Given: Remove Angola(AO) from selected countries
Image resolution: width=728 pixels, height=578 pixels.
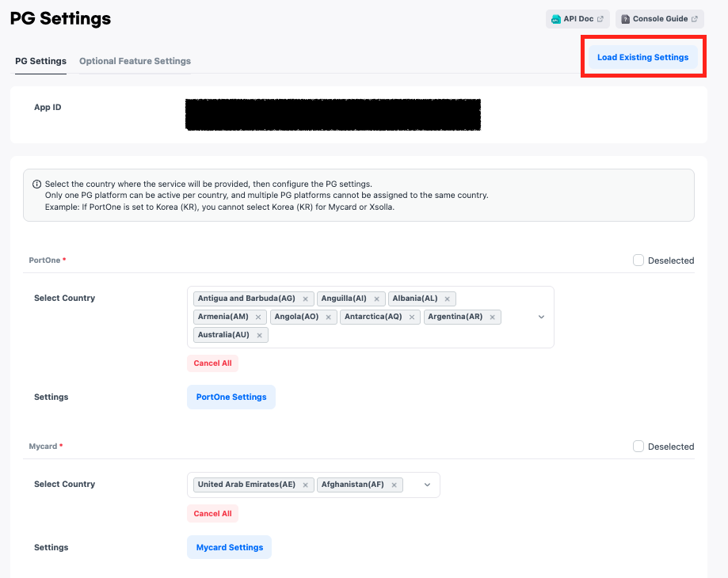Looking at the screenshot, I should pyautogui.click(x=329, y=317).
